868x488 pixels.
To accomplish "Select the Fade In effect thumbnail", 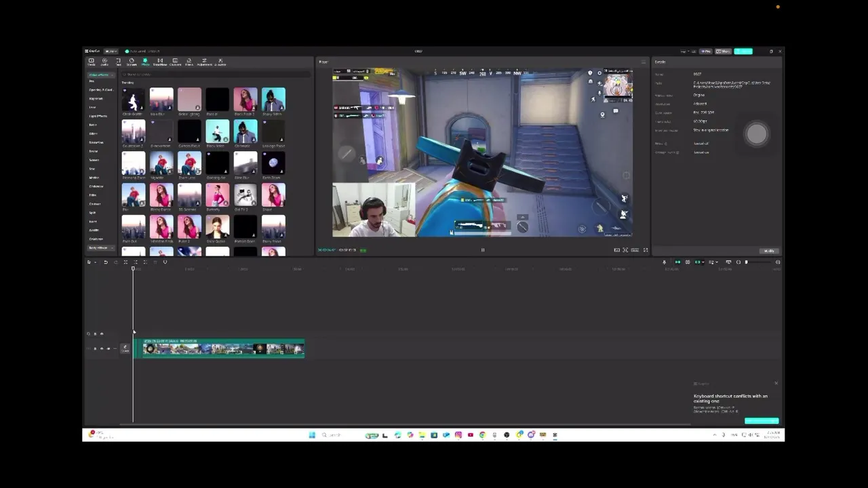I will (x=217, y=100).
